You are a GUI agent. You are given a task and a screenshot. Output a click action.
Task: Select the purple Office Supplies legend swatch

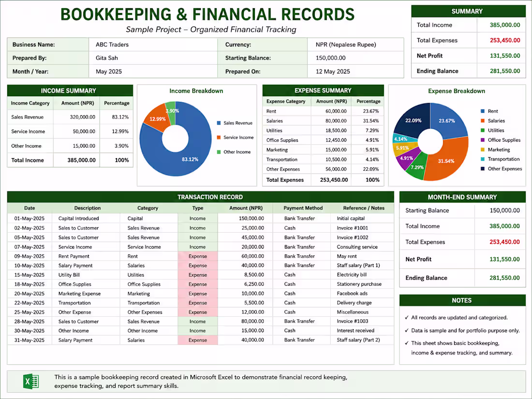point(483,140)
